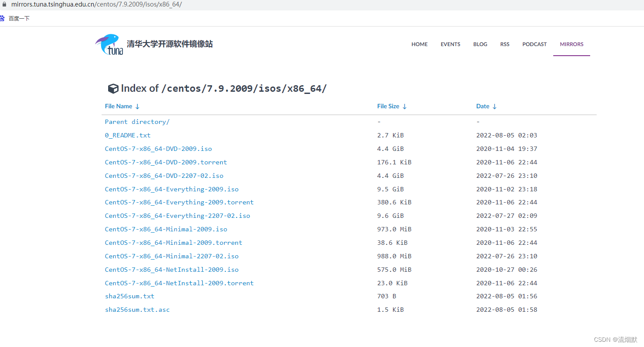Screen dimensions: 644x347
Task: Click the date 2020-10-27 00:26
Action: tap(507, 270)
